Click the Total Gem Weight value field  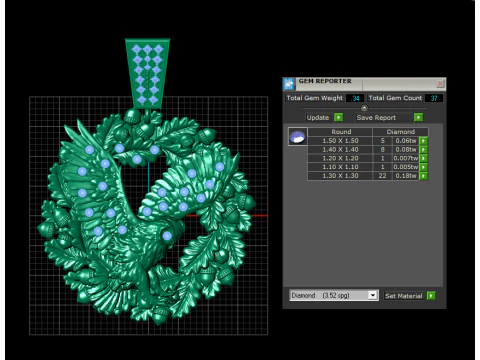pyautogui.click(x=355, y=98)
